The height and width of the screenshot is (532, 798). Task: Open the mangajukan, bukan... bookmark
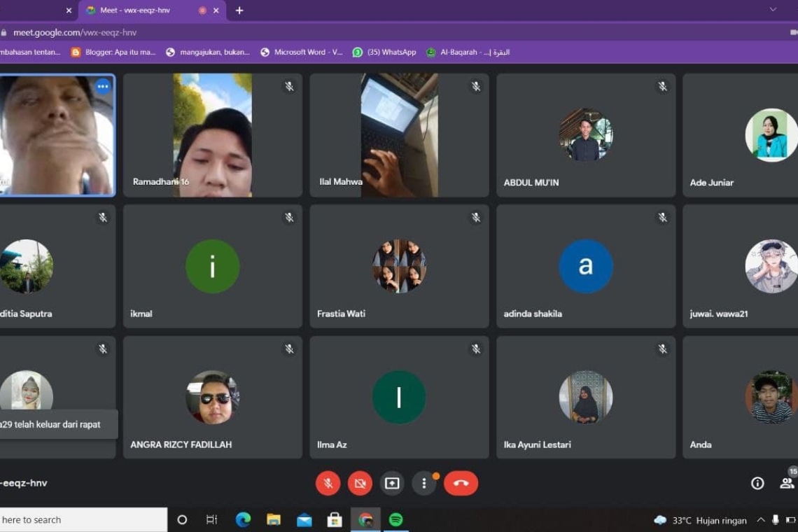(208, 52)
